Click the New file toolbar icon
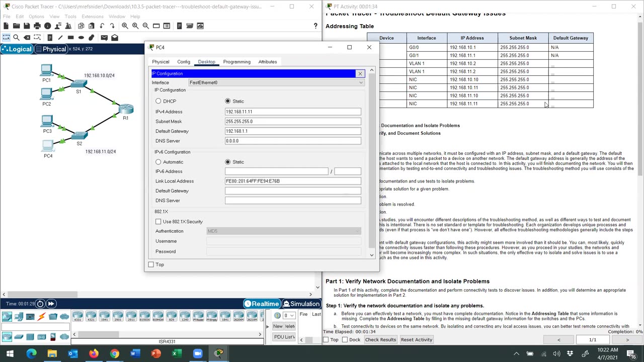Viewport: 644px width, 362px height. pyautogui.click(x=6, y=26)
